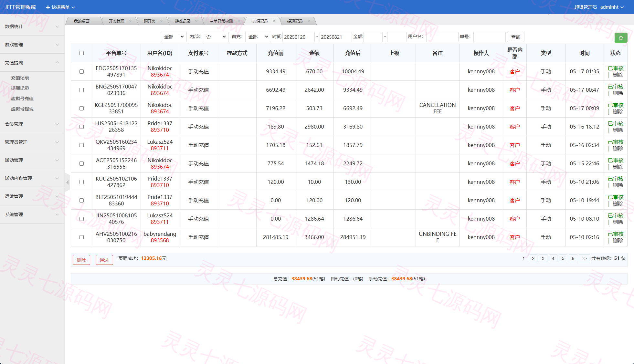Open the 快捷菜单 plus menu
634x364 pixels.
[60, 7]
